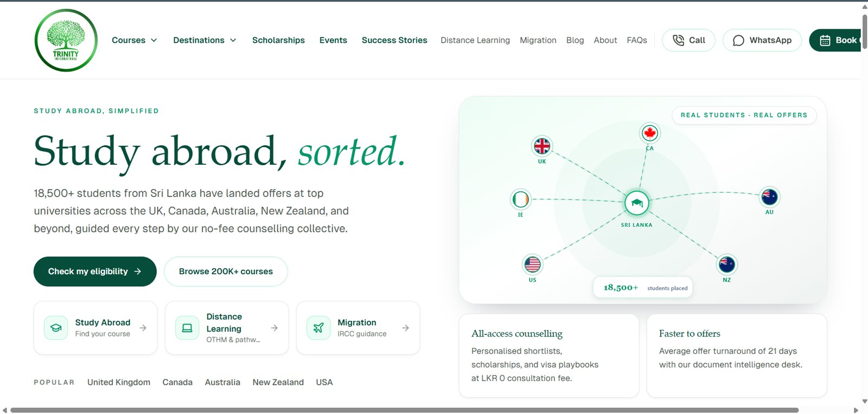The height and width of the screenshot is (414, 868).
Task: Open the Scholarships nav item
Action: 278,40
